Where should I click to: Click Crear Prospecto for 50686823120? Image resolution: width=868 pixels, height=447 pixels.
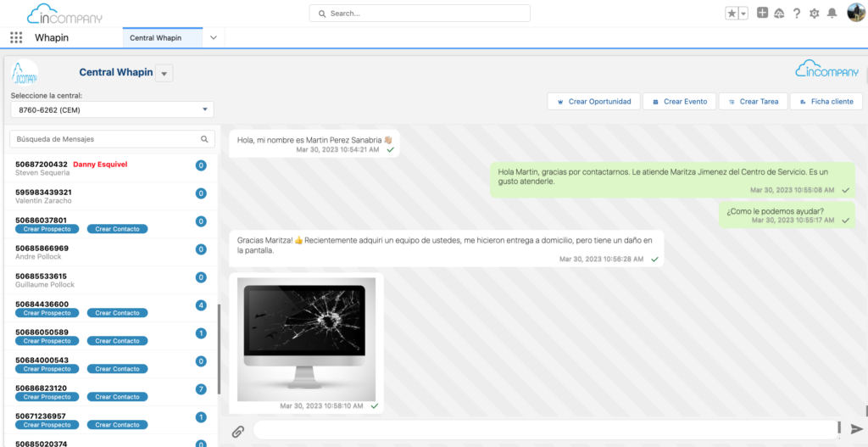point(47,397)
